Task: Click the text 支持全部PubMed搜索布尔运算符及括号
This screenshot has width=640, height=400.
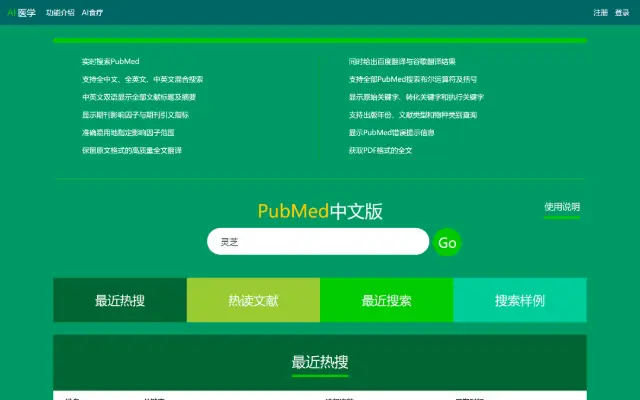Action: click(x=413, y=79)
